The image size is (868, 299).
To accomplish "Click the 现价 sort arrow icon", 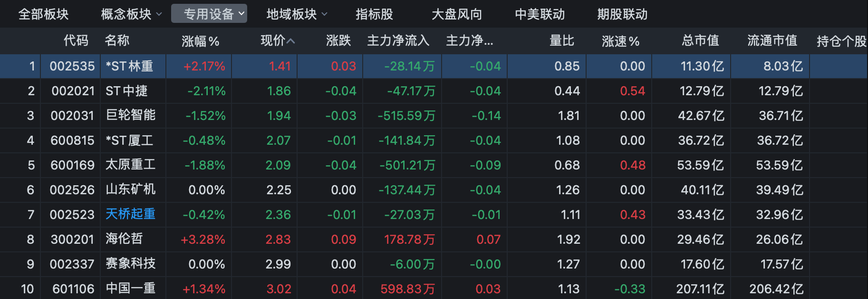I will (x=291, y=41).
